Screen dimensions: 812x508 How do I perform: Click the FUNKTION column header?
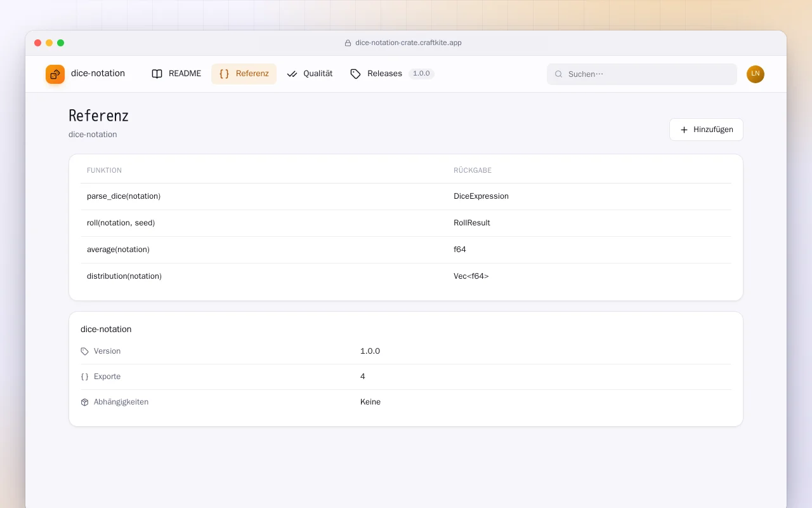[104, 171]
